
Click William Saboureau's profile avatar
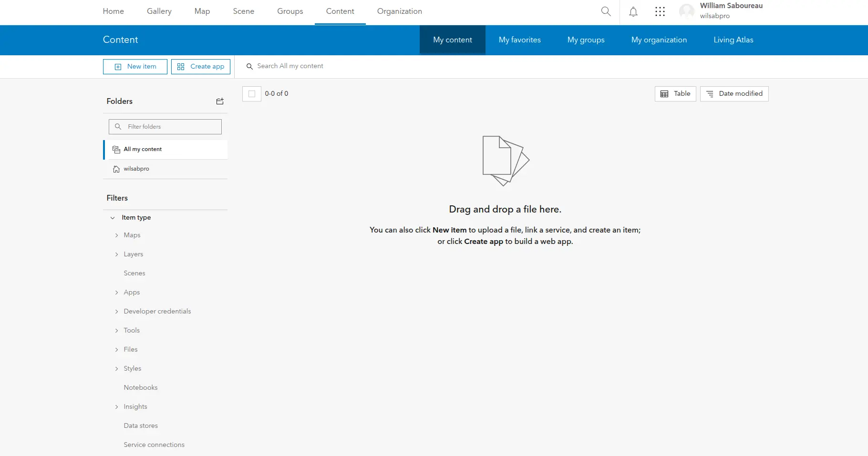[x=687, y=11]
